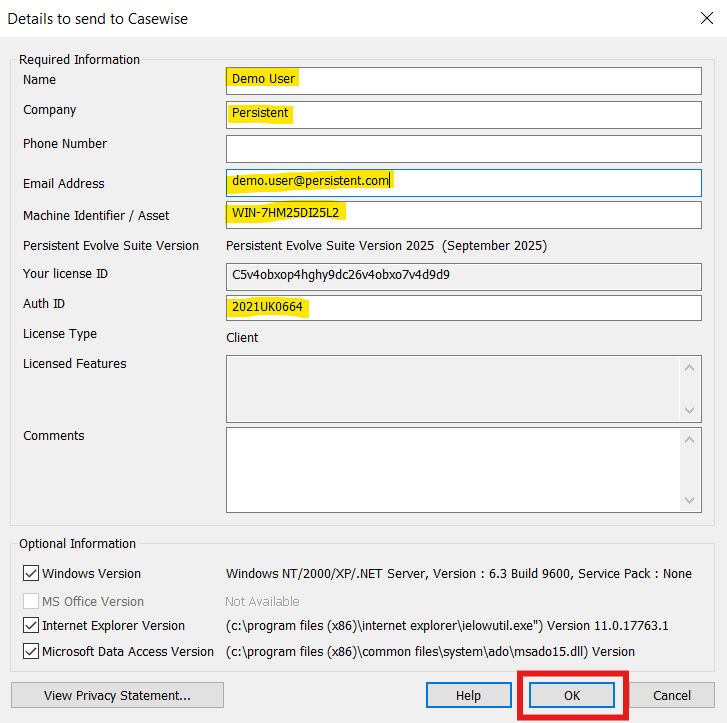Uncheck the Windows Version checkbox
This screenshot has width=727, height=723.
(x=31, y=573)
